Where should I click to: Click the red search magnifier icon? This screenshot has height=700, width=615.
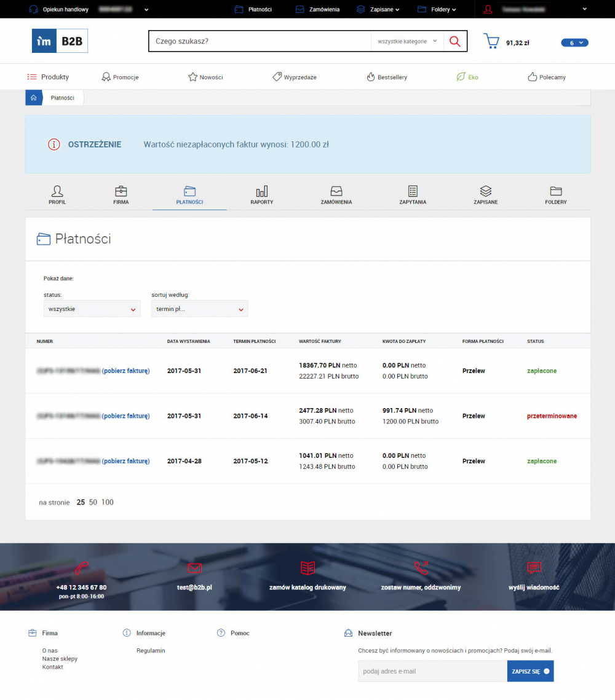pyautogui.click(x=454, y=41)
